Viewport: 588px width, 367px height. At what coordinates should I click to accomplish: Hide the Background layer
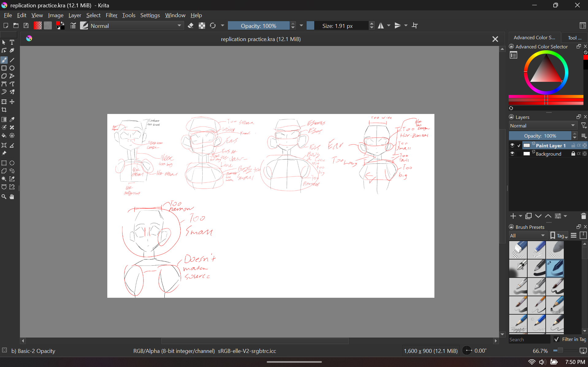512,154
